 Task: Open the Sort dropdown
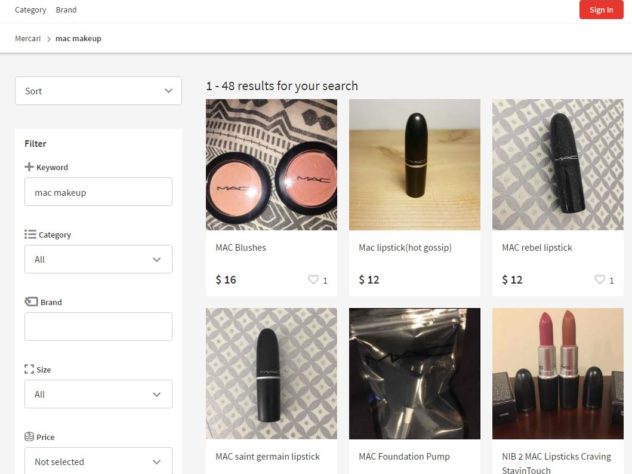[x=98, y=91]
